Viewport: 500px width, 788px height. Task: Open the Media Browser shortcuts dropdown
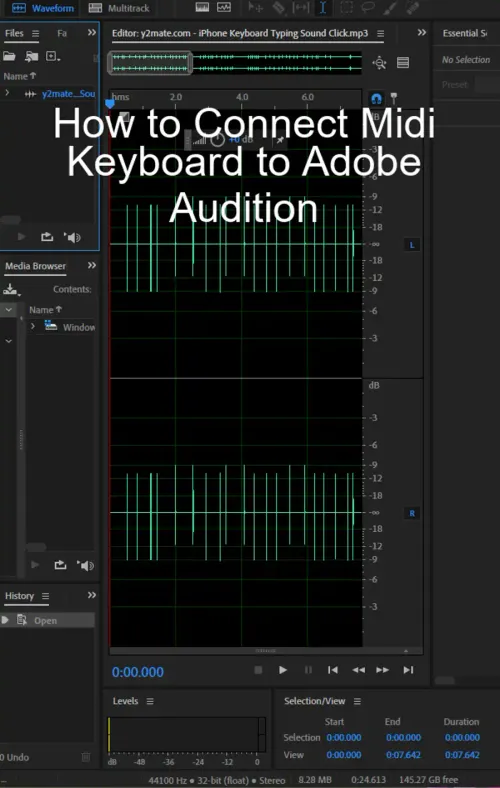point(11,289)
